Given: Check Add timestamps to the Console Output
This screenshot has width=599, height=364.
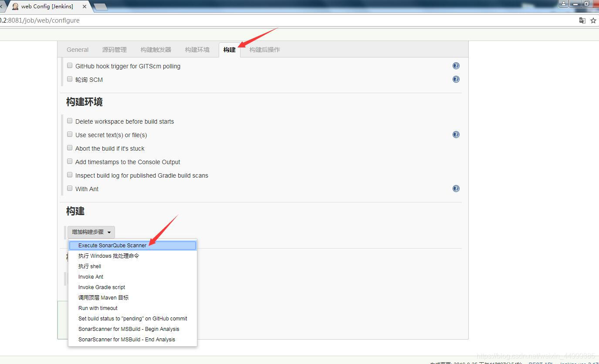Looking at the screenshot, I should (x=70, y=162).
